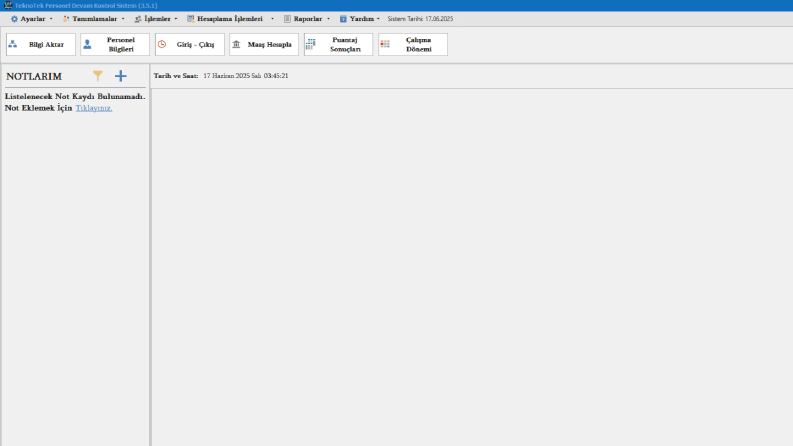The width and height of the screenshot is (793, 446).
Task: Click the Personel Bilgileri person icon
Action: point(87,44)
